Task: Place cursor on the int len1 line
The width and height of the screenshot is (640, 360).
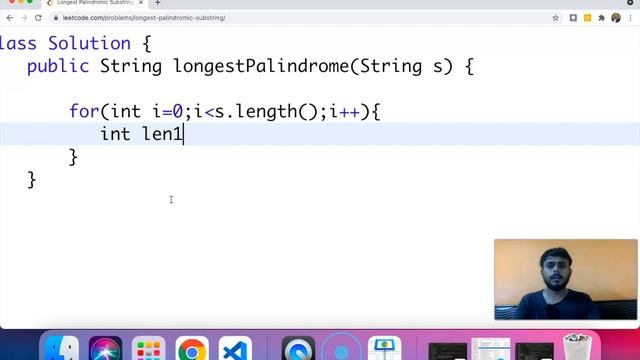Action: [x=320, y=134]
